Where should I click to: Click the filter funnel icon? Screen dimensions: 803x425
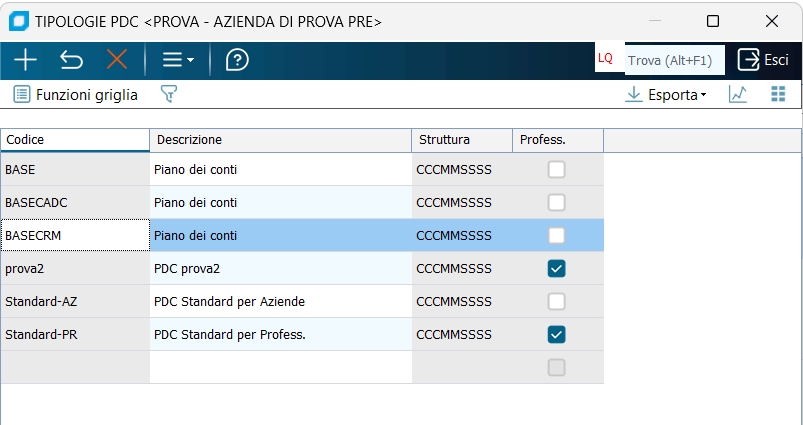169,94
